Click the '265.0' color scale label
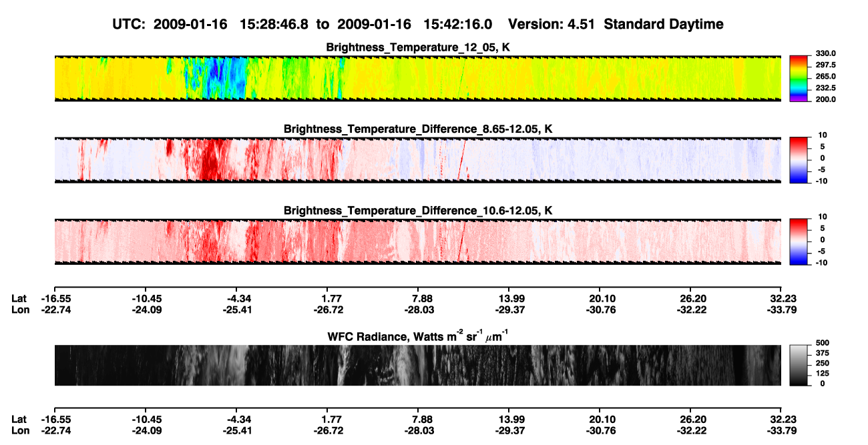868x445 pixels. (826, 77)
